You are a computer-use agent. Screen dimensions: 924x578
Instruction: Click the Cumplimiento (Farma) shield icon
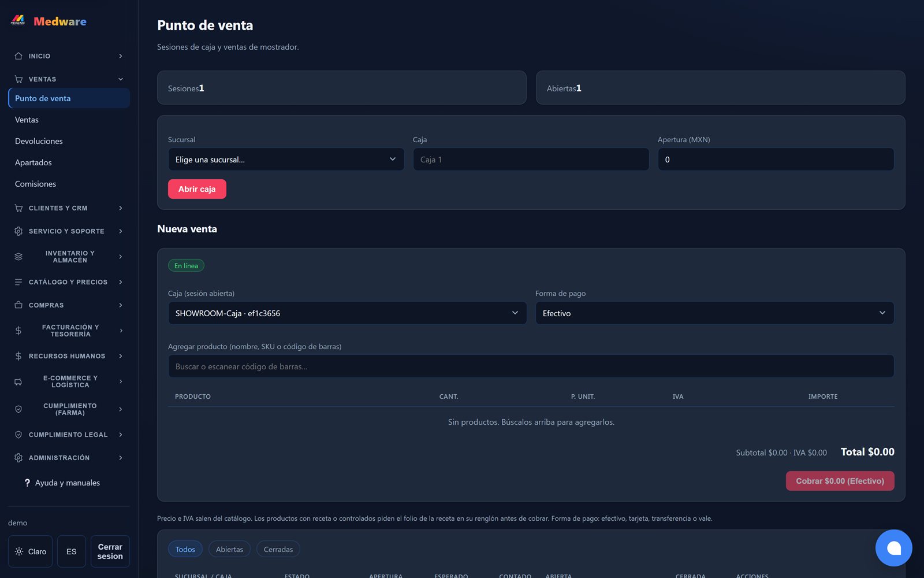[18, 409]
